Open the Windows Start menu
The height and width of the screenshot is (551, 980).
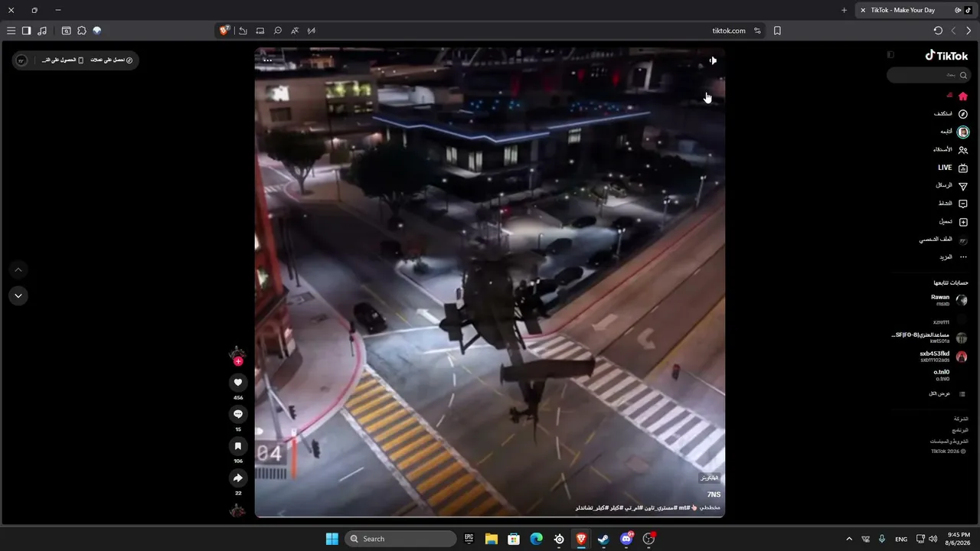click(x=332, y=539)
